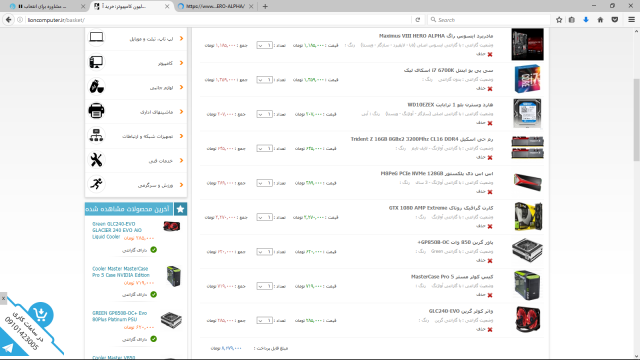Go to browser home page icon
This screenshot has width=640, height=360.
coord(600,20)
